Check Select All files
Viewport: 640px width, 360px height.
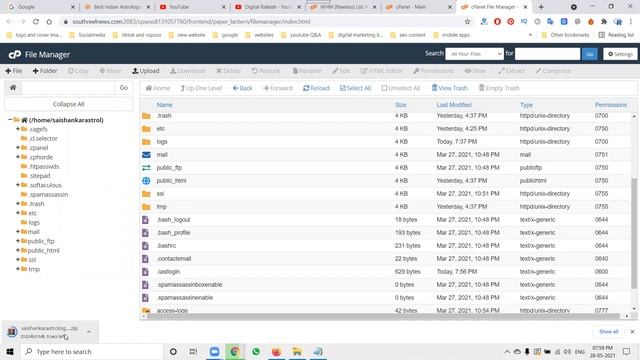tap(355, 88)
